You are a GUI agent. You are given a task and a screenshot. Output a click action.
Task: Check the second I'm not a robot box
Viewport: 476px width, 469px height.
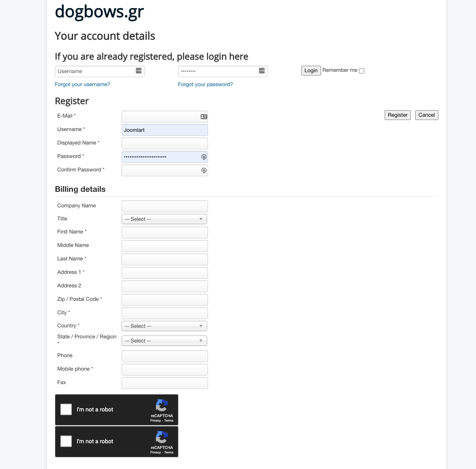point(66,441)
